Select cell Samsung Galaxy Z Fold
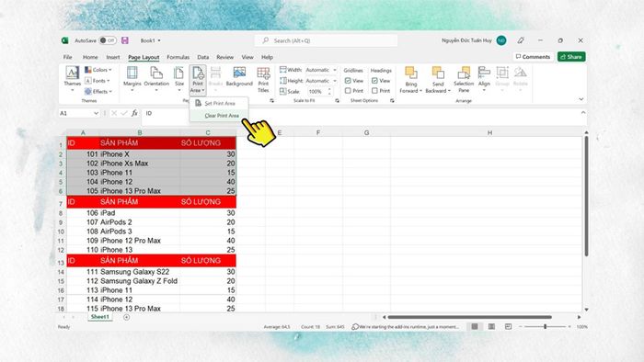The width and height of the screenshot is (644, 362). (139, 281)
